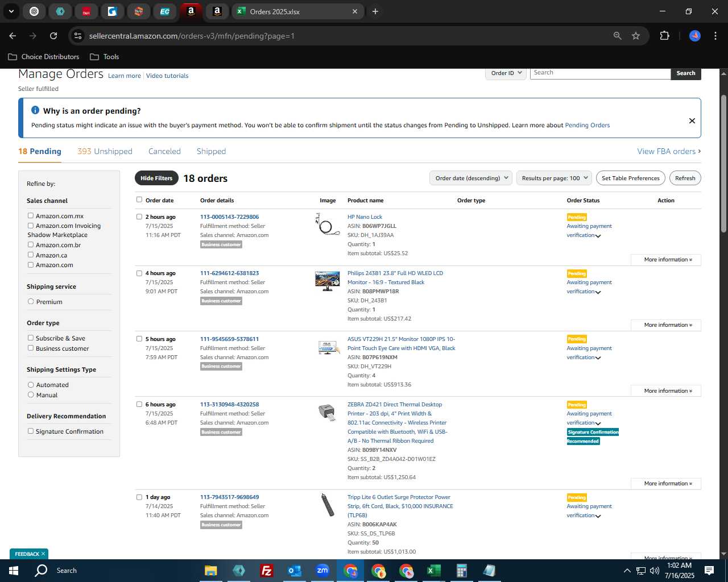728x582 pixels.
Task: Open the Chrome three-dot menu
Action: (715, 36)
